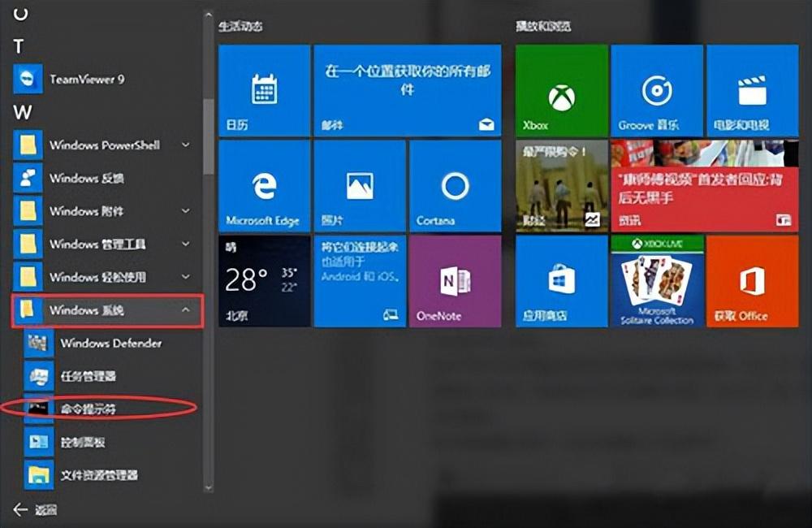Click the scrollbar down arrow
The image size is (812, 528).
(x=208, y=487)
